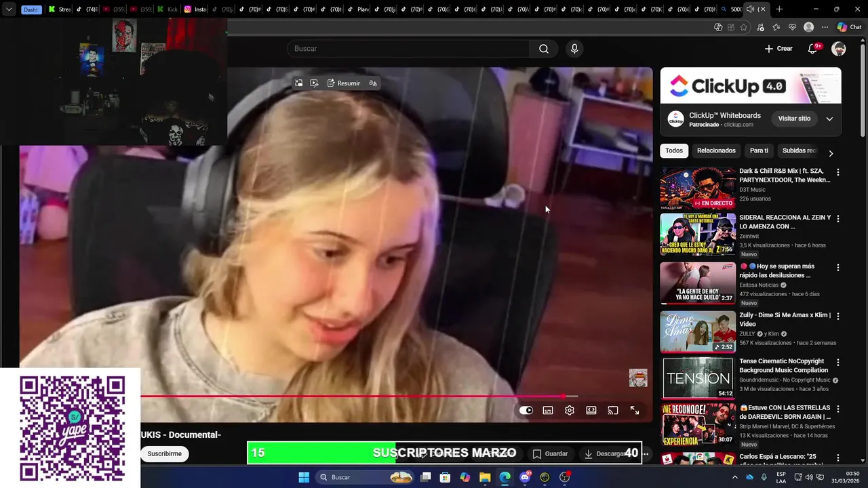868x488 pixels.
Task: Cast video with the player cast icon
Action: click(613, 410)
